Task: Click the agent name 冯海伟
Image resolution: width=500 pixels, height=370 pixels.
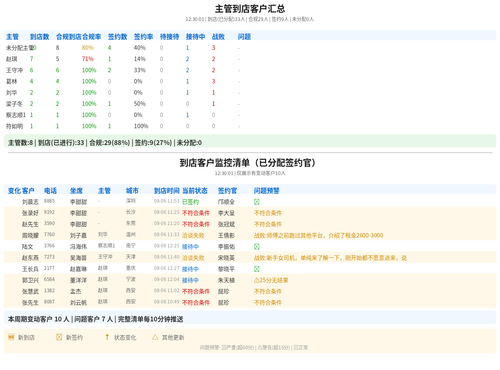Action: pyautogui.click(x=78, y=246)
